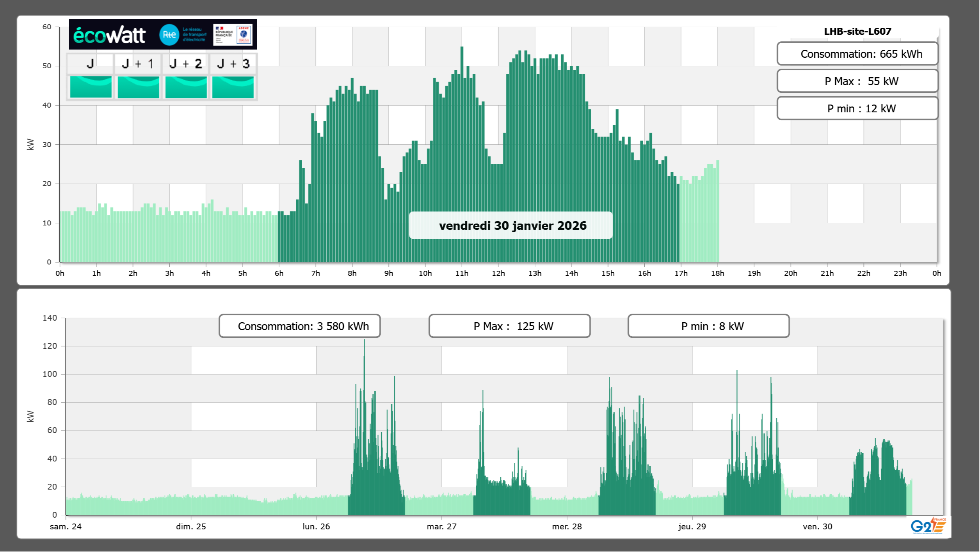Click the P Max : 125 kW box
The width and height of the screenshot is (980, 552).
click(509, 326)
